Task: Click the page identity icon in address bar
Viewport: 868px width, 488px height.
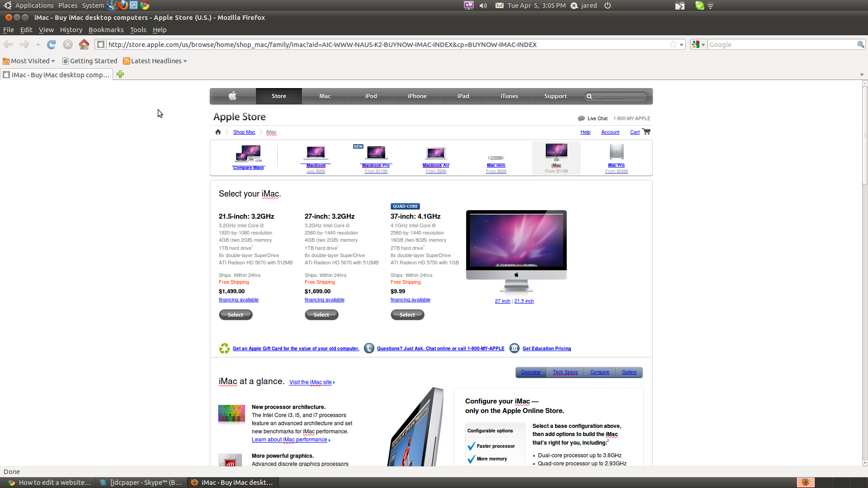Action: [x=101, y=44]
